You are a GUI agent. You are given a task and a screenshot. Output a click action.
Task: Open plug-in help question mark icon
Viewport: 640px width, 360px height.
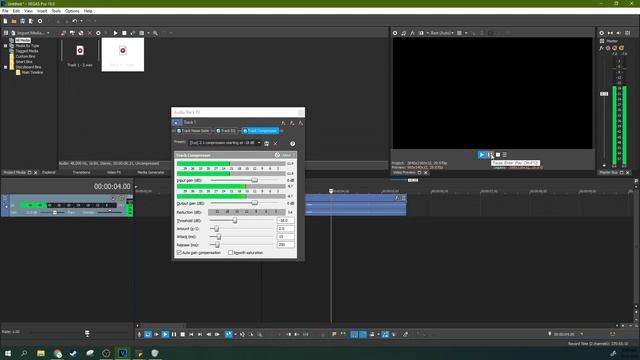point(292,144)
